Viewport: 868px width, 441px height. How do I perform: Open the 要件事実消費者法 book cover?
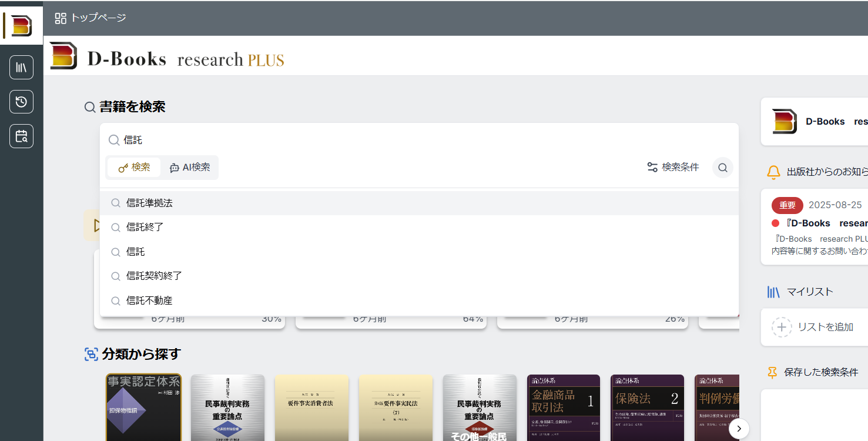[311, 407]
